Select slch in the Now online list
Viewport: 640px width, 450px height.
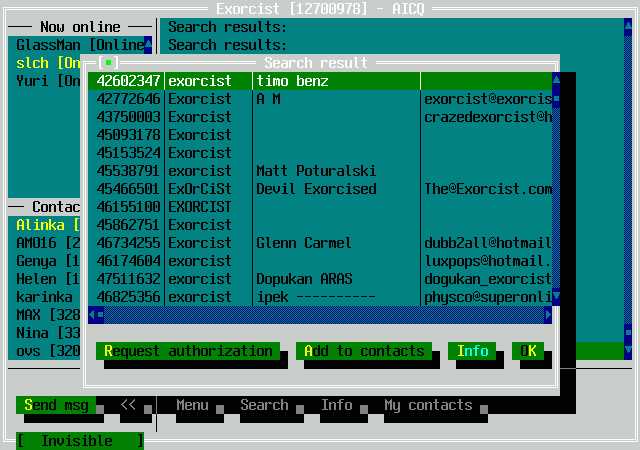[x=44, y=63]
